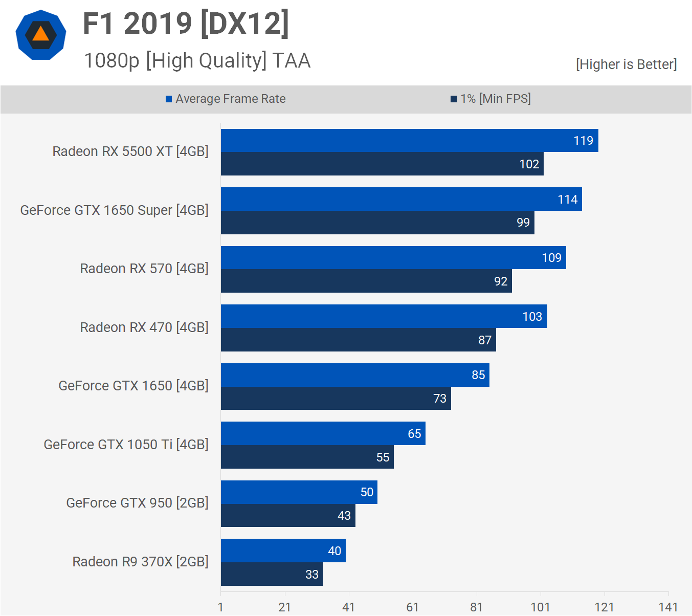Select the 'GeForce GTX 1650 [4GB]' label

(x=133, y=386)
